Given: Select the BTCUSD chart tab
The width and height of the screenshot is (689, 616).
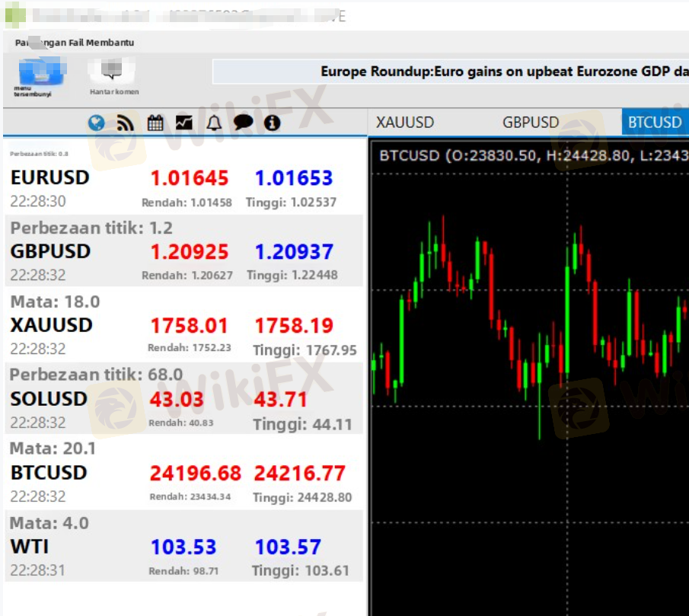Looking at the screenshot, I should [655, 122].
